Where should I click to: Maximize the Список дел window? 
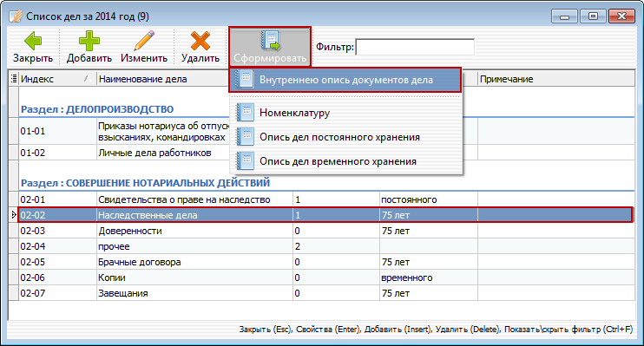tap(593, 16)
